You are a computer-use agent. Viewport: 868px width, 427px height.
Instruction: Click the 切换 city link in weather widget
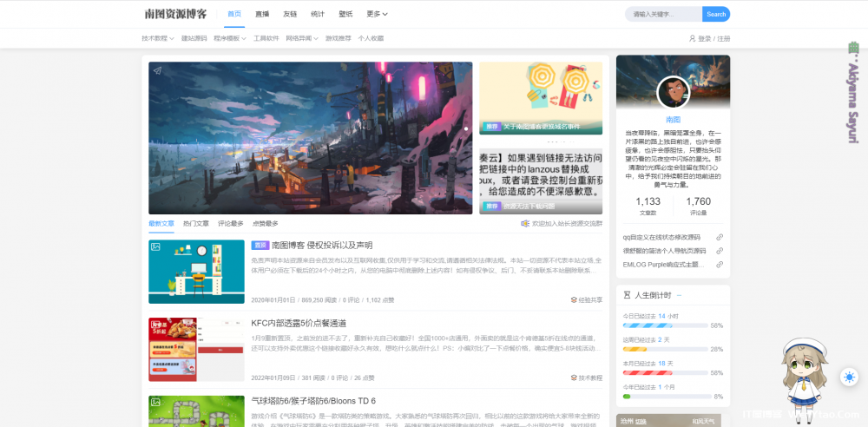pyautogui.click(x=641, y=421)
